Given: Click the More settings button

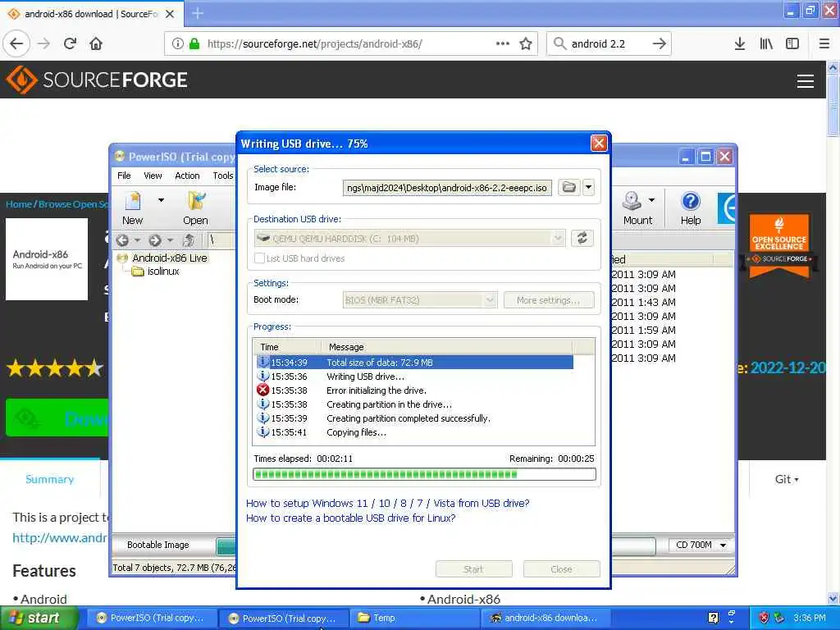Looking at the screenshot, I should [x=549, y=300].
